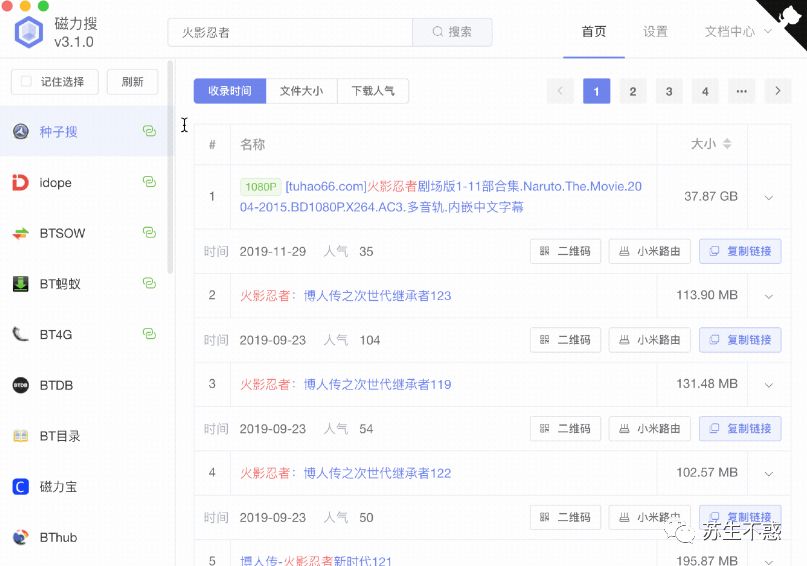Click the 搜索 search button

tap(452, 32)
